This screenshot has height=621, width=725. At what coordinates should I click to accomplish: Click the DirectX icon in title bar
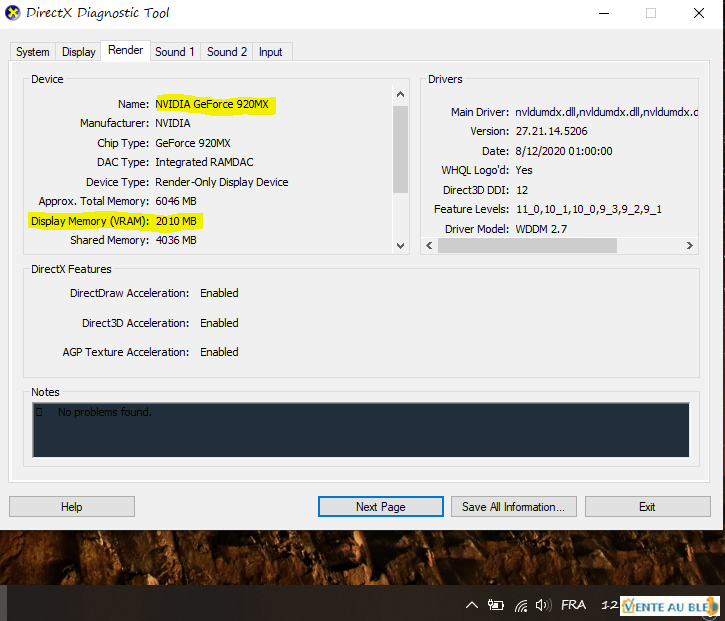pos(12,12)
